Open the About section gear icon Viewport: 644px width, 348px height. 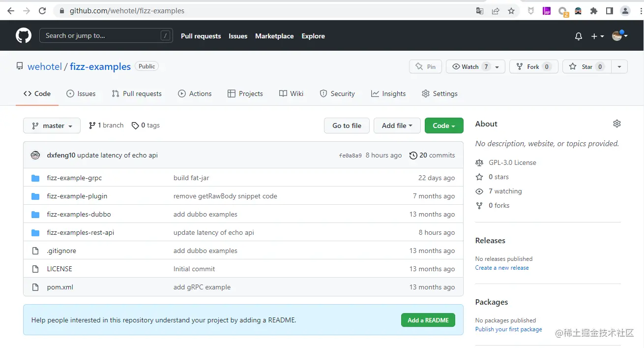coord(617,124)
